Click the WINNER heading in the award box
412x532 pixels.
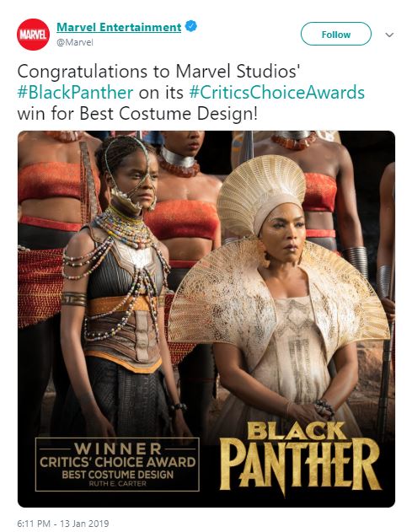(117, 449)
